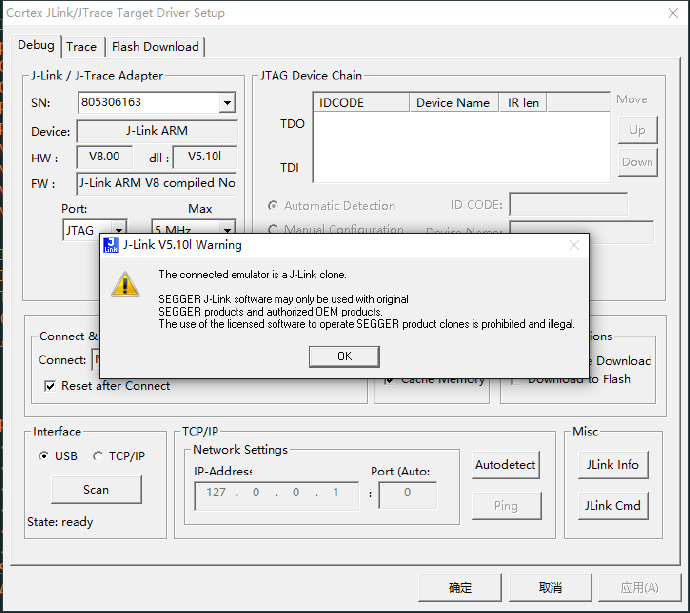Click the dll version V5.10l field
Viewport: 690px width, 613px height.
205,157
